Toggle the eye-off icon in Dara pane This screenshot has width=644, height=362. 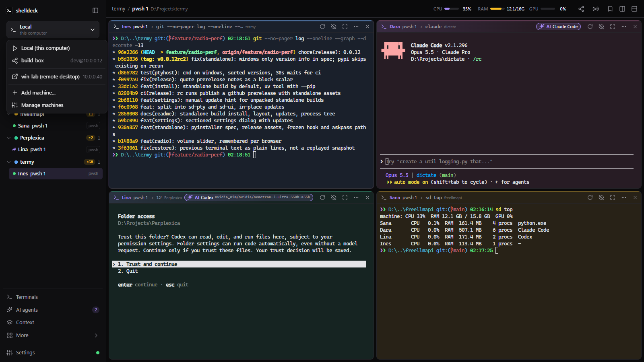(x=601, y=27)
